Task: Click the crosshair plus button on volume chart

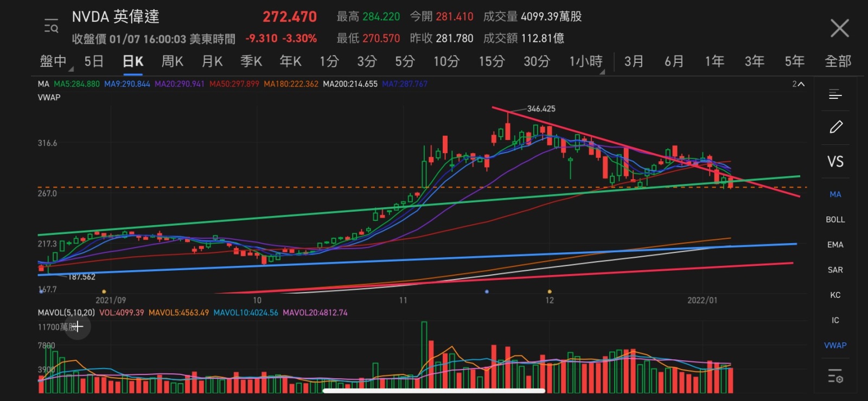Action: pos(78,327)
